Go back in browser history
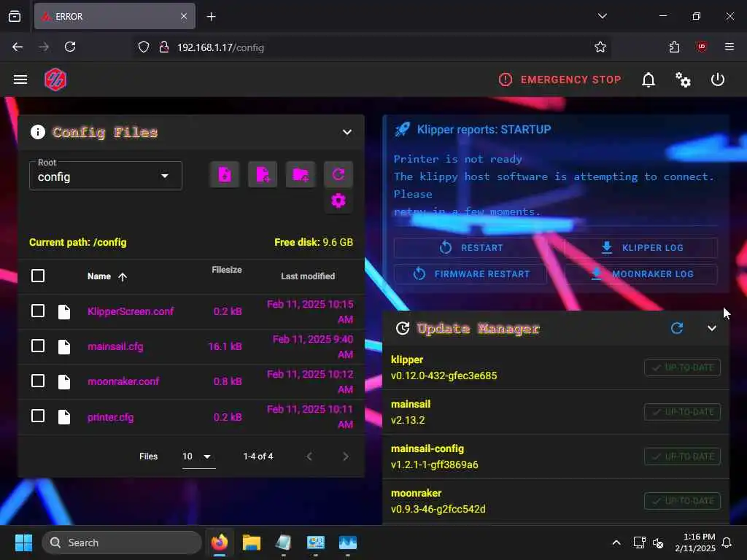Screen dimensions: 747x560 pos(18,47)
